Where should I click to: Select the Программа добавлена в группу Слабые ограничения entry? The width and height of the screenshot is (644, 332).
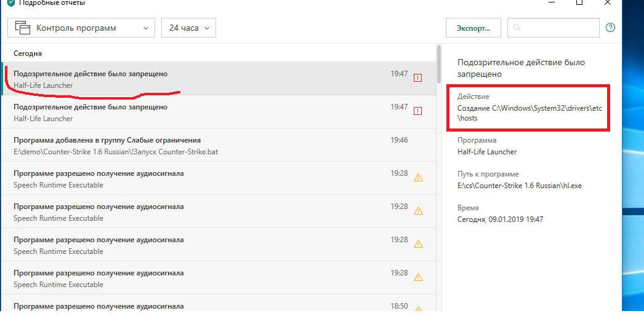[x=219, y=145]
